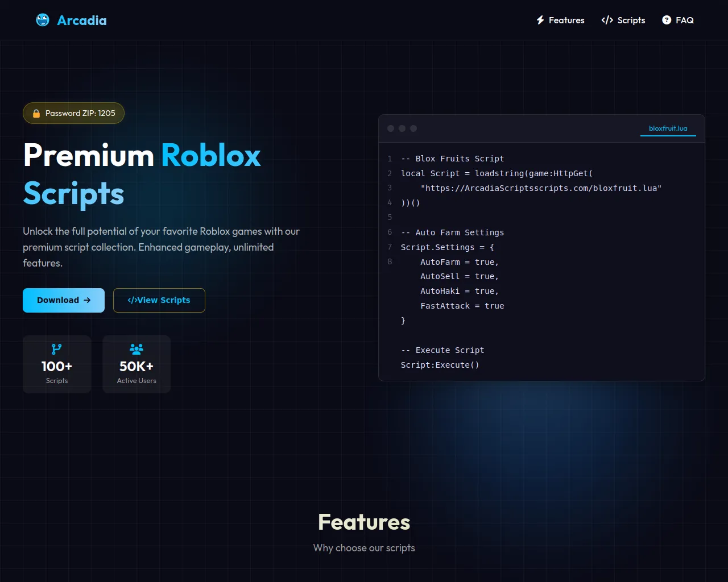Click line number 1 in code gutter
728x582 pixels.
(x=390, y=159)
